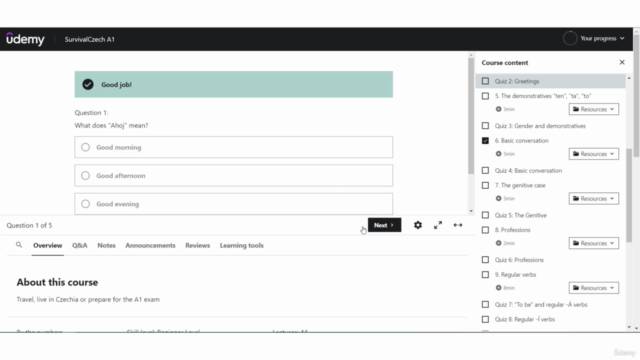
Task: Open the Announcements tab
Action: 150,245
